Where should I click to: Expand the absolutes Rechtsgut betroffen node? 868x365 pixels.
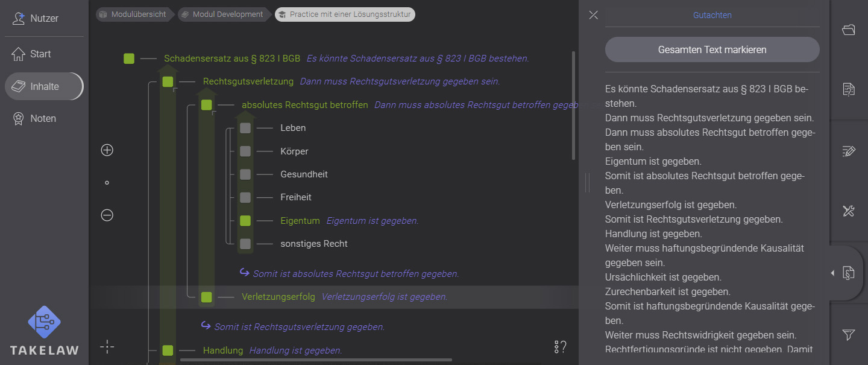(x=207, y=104)
